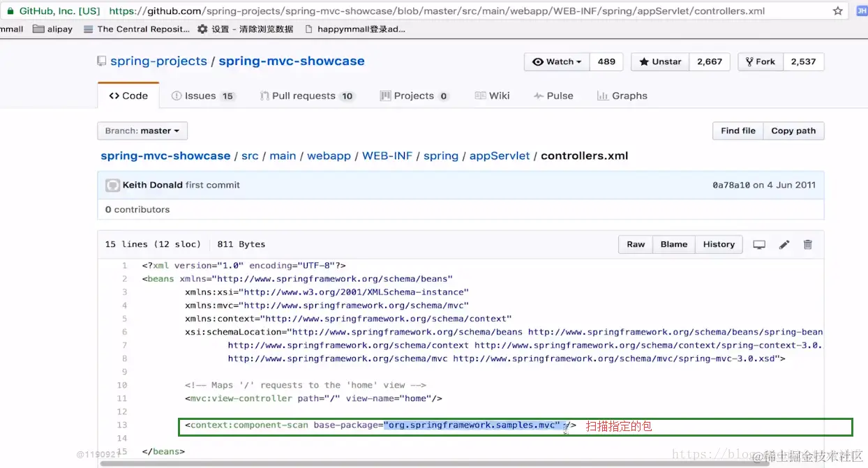868x468 pixels.
Task: Switch to the Graphs tab
Action: tap(622, 96)
